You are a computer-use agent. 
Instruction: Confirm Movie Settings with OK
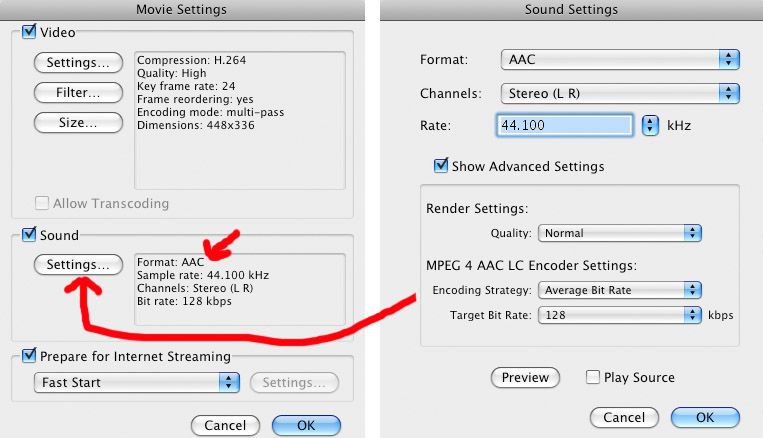[306, 425]
